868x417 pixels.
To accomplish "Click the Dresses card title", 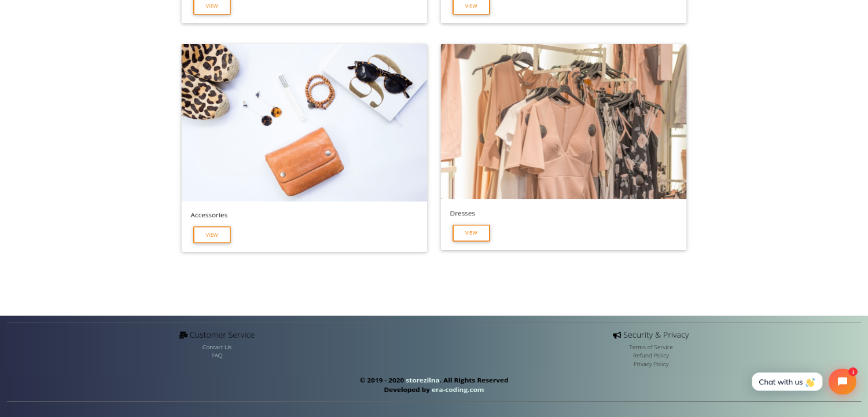I will click(462, 213).
